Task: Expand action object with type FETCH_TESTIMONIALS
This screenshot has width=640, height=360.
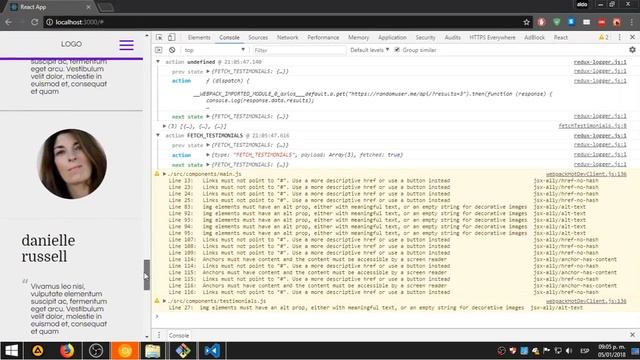Action: (x=208, y=155)
